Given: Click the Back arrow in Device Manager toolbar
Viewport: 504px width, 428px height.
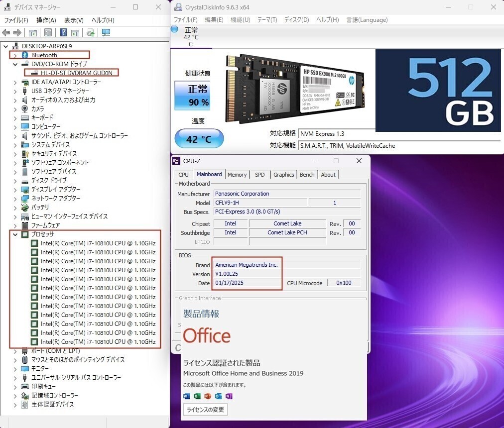Looking at the screenshot, I should 6,32.
